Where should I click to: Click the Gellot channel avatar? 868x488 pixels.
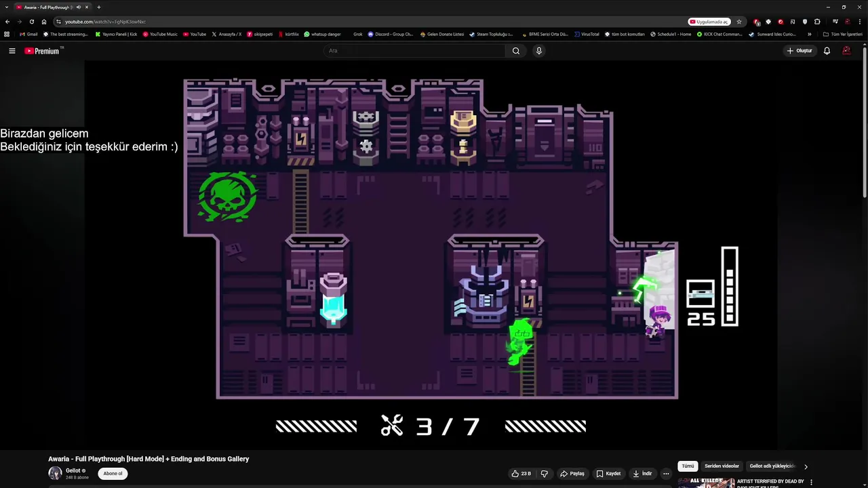[x=55, y=473]
